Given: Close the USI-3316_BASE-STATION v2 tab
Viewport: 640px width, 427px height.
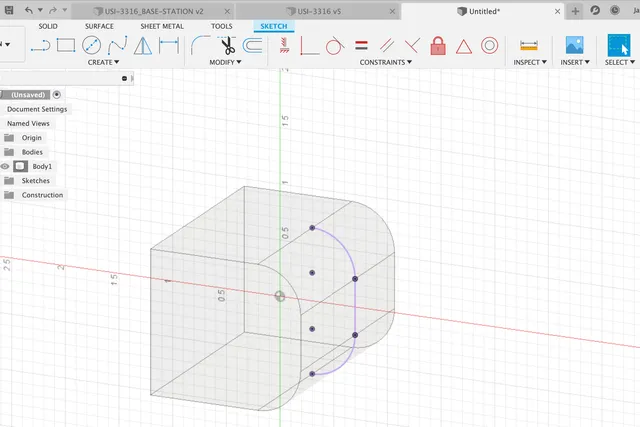Looking at the screenshot, I should (227, 11).
